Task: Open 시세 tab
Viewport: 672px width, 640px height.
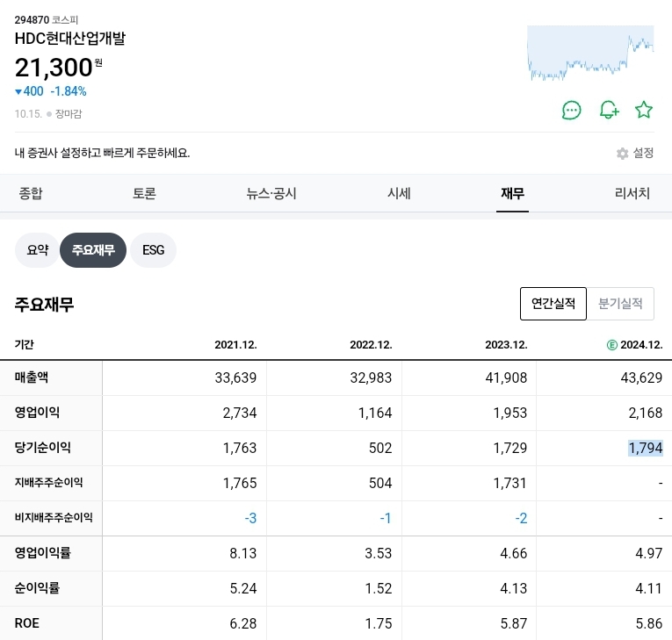Action: tap(399, 193)
